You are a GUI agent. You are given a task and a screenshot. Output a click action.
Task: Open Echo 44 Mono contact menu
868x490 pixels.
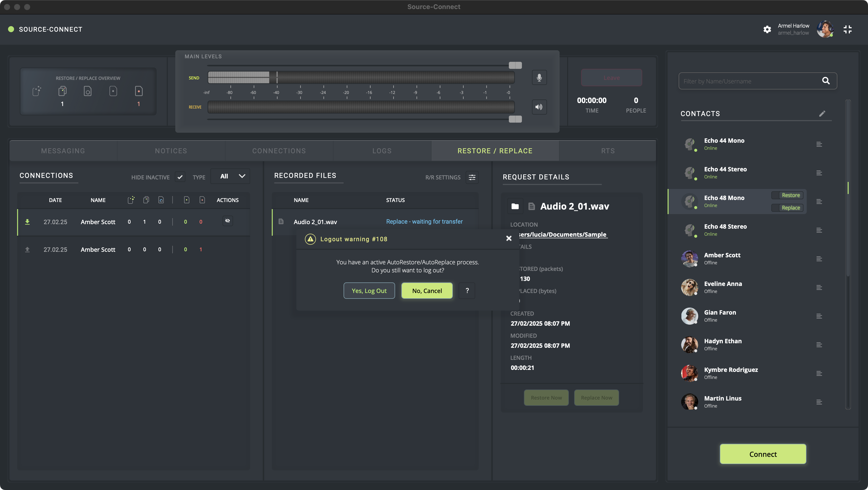click(x=819, y=144)
